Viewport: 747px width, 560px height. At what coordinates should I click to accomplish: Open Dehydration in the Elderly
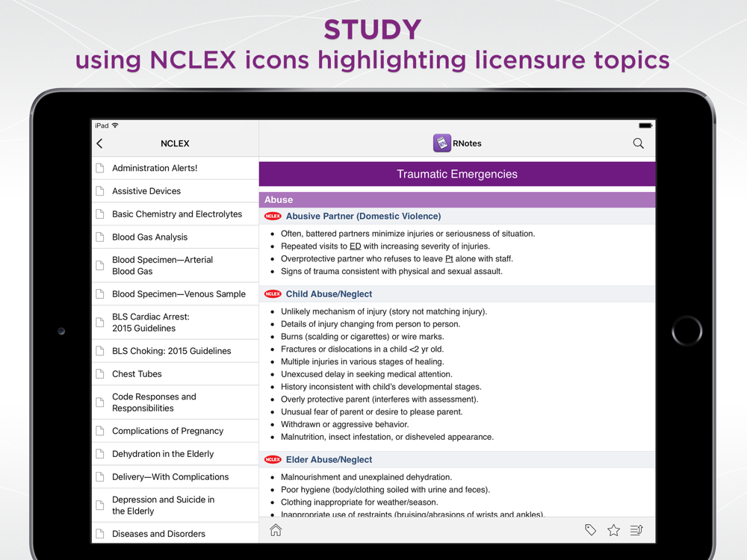tap(176, 454)
